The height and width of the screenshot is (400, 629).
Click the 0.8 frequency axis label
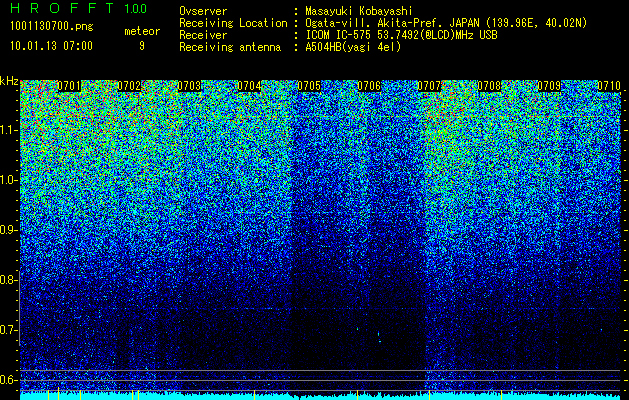pyautogui.click(x=8, y=280)
